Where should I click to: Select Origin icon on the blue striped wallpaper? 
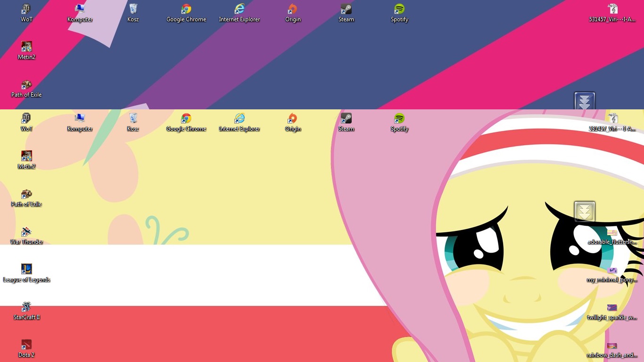click(293, 12)
